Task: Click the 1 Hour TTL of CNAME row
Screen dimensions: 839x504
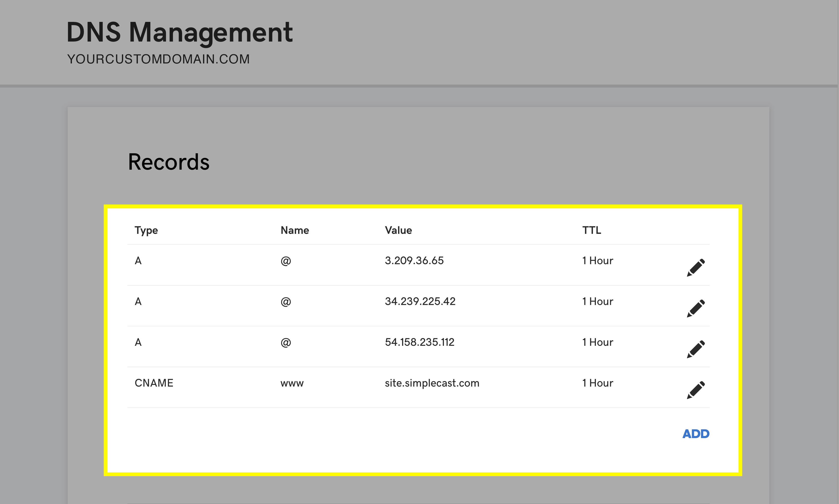Action: pyautogui.click(x=598, y=383)
